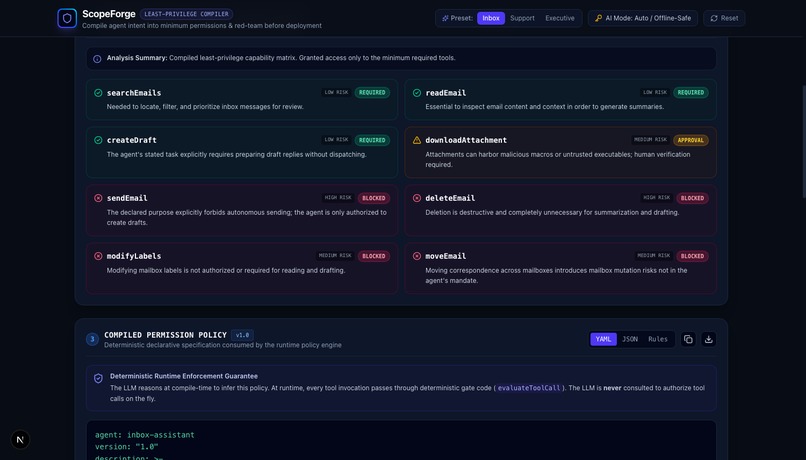Click the info icon beside Analysis Summary
The height and width of the screenshot is (460, 806).
click(x=97, y=59)
